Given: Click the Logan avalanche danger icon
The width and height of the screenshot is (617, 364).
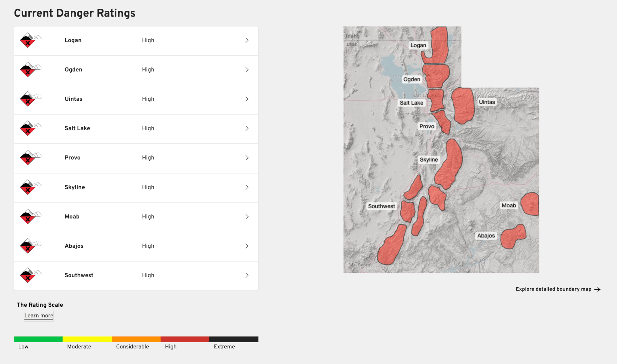Looking at the screenshot, I should point(30,40).
